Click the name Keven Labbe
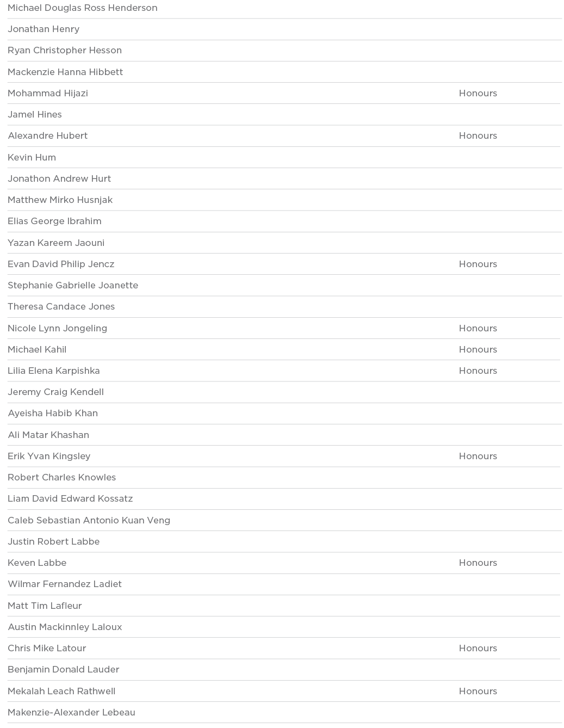The height and width of the screenshot is (728, 564). 37,563
